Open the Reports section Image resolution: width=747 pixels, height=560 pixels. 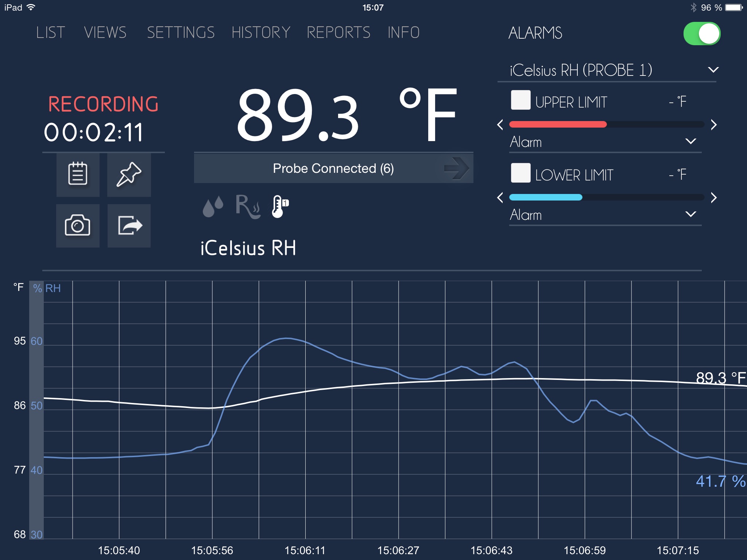pos(338,32)
